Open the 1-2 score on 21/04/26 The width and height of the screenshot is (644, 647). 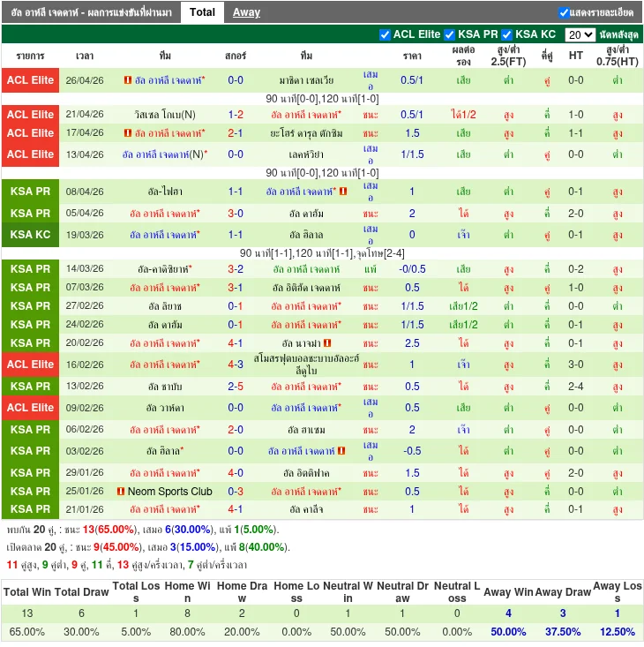236,115
